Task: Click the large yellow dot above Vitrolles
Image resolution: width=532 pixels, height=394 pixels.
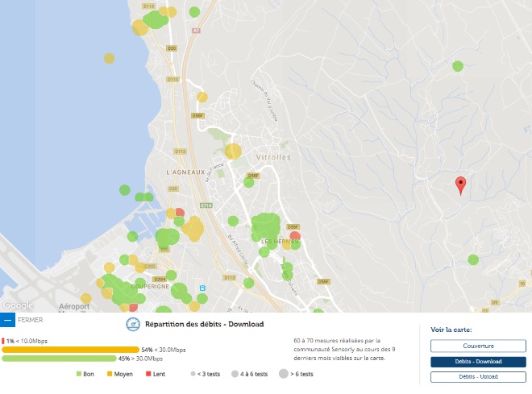Action: coord(233,151)
